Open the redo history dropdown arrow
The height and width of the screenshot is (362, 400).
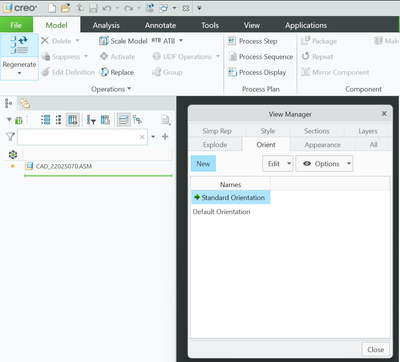(x=139, y=8)
